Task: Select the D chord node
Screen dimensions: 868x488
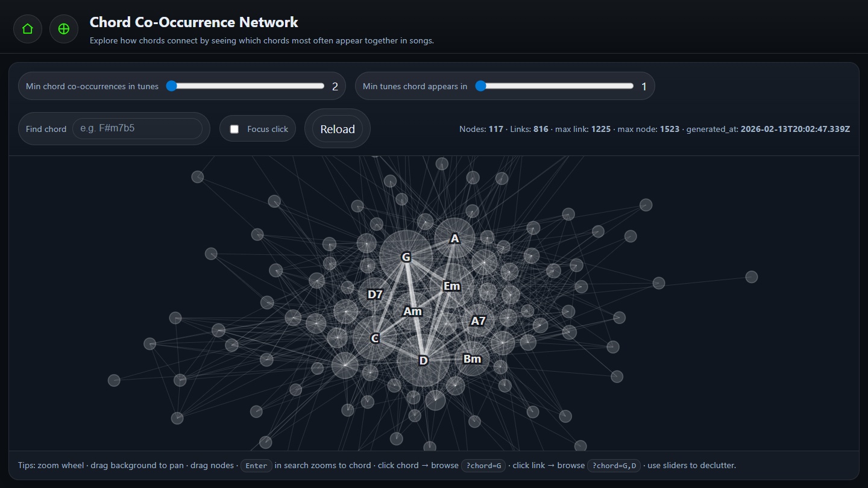Action: tap(423, 360)
